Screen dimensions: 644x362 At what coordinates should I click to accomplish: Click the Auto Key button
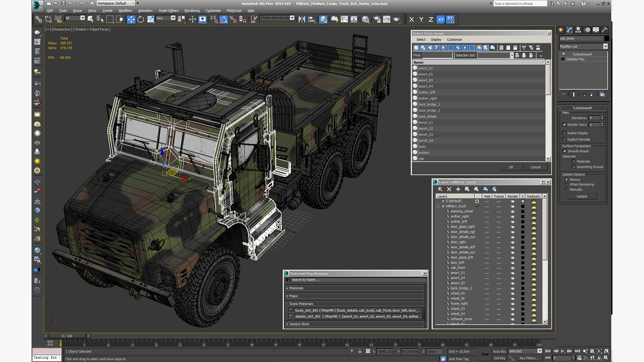(499, 351)
